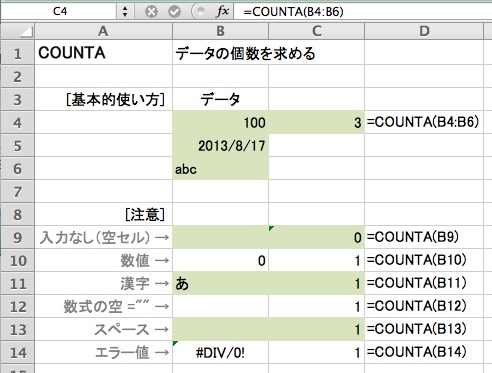Screen dimensions: 492x373
Task: Click the Name Box showing C4
Action: pos(60,12)
